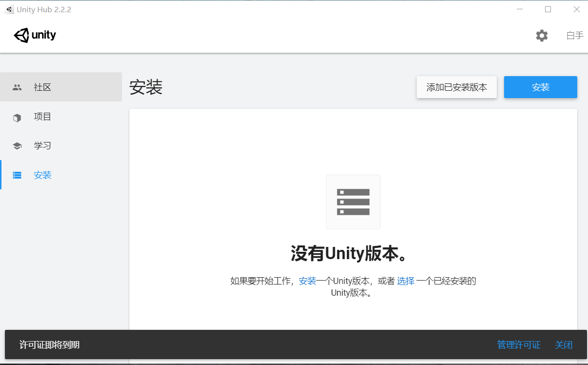Click the Unity logo in header
Screen dimensions: 588x365
(x=35, y=35)
